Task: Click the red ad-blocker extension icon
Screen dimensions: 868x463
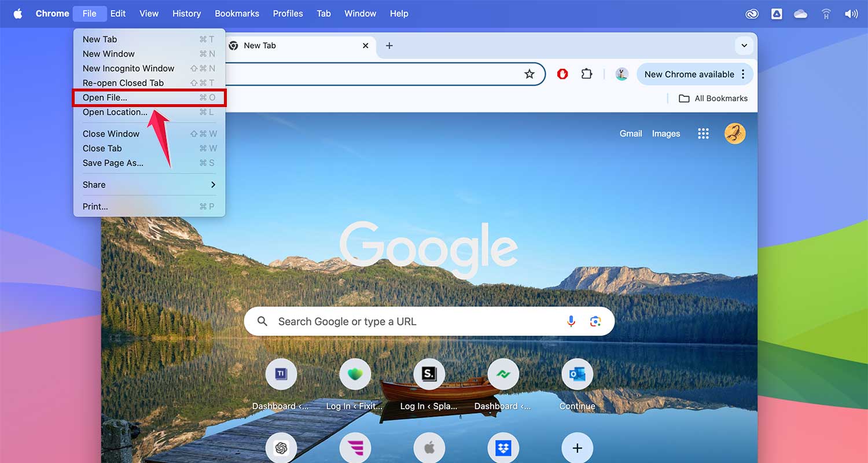Action: coord(562,74)
